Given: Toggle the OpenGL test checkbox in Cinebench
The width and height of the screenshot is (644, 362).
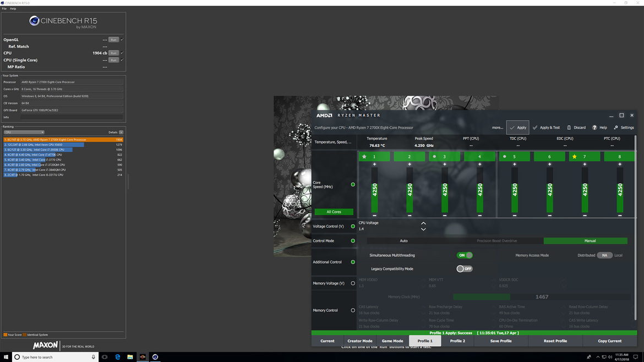Looking at the screenshot, I should [122, 40].
